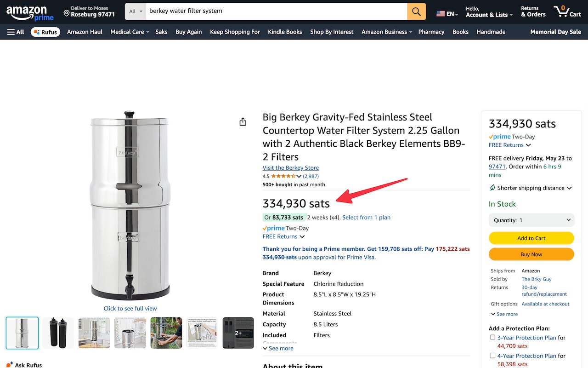Screen dimensions: 588x368
Task: Open the Quantity dropdown
Action: (531, 220)
